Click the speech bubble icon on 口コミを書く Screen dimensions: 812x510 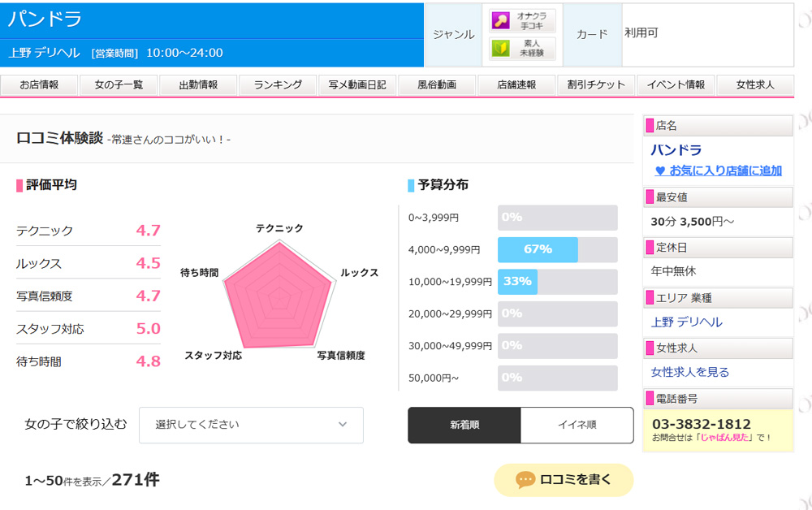[x=525, y=480]
